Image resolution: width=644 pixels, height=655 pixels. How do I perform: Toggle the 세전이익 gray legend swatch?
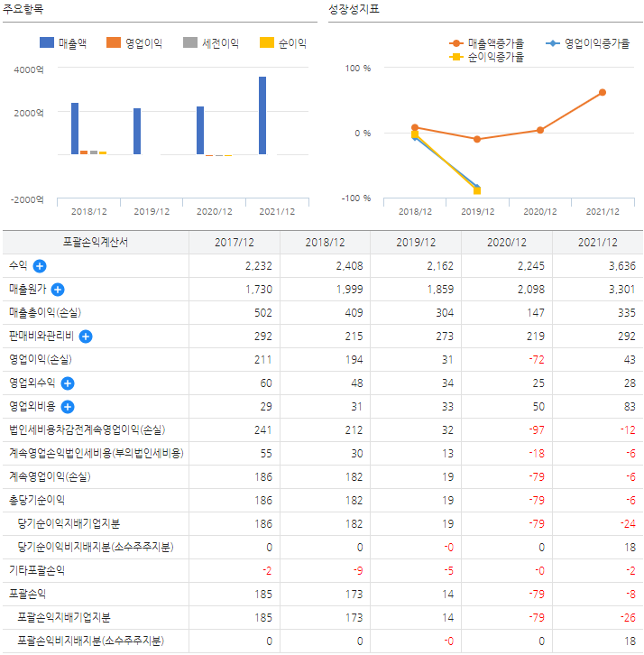tap(190, 42)
